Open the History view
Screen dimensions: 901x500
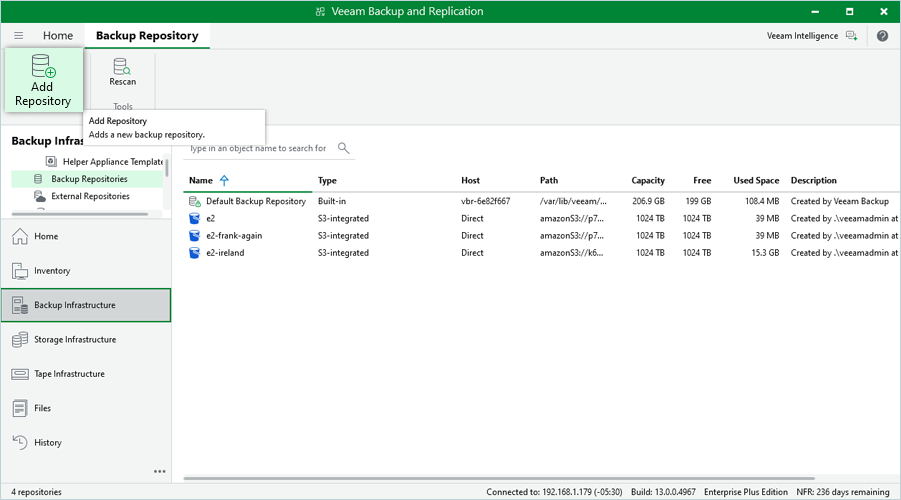[47, 442]
